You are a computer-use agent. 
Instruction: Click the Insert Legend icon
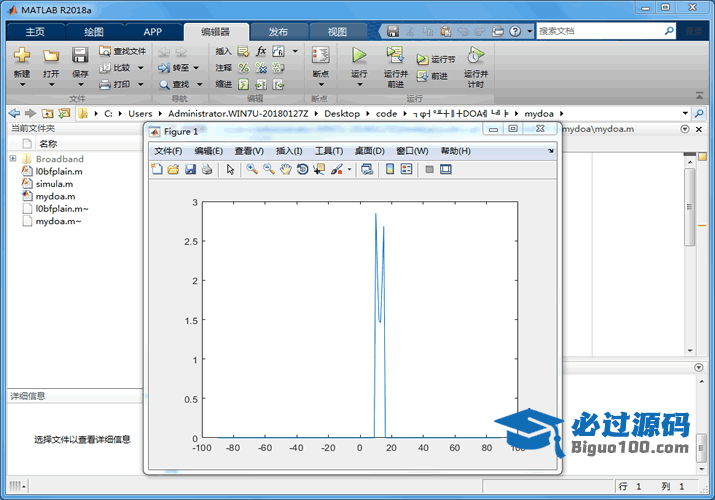coord(406,170)
